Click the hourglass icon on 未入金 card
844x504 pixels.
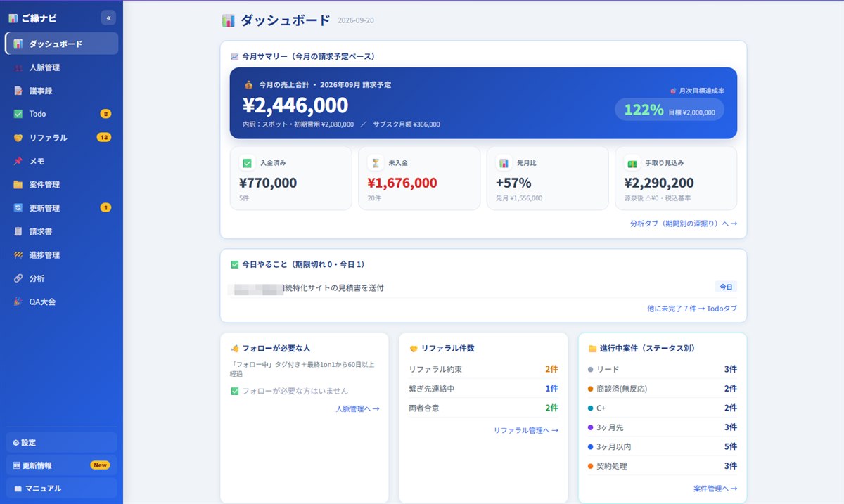[376, 163]
